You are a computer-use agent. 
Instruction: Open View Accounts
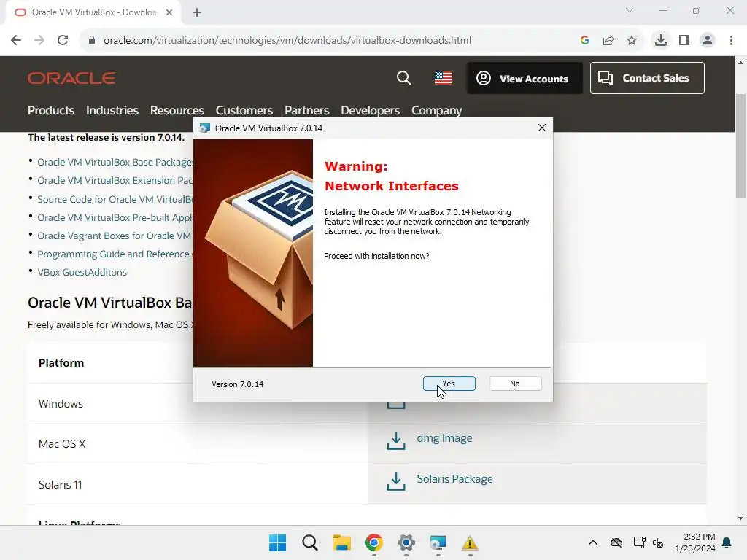(x=525, y=78)
